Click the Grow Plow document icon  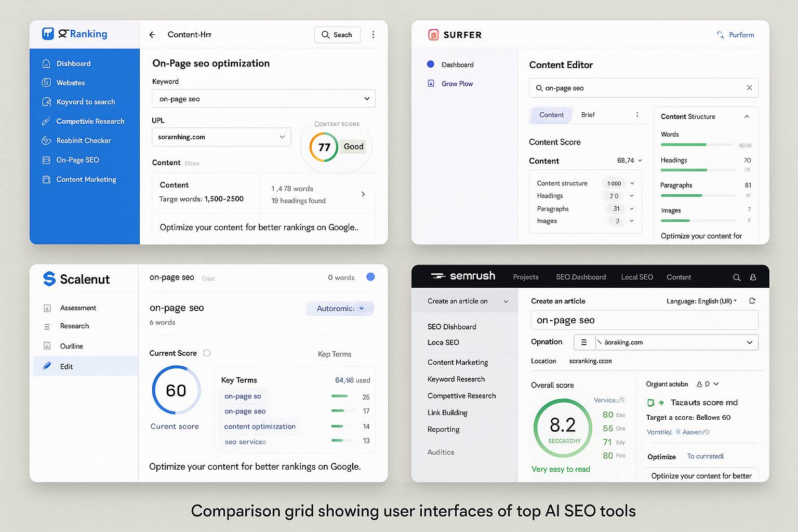pos(431,83)
